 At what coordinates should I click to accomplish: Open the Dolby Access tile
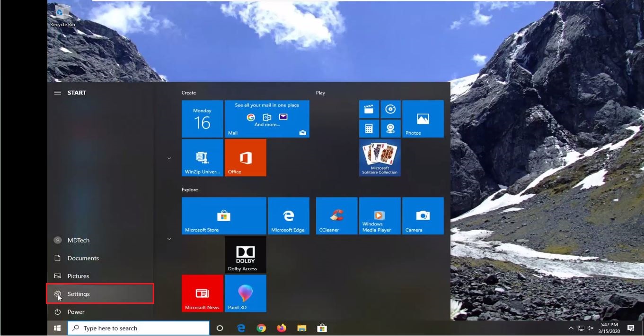point(245,255)
